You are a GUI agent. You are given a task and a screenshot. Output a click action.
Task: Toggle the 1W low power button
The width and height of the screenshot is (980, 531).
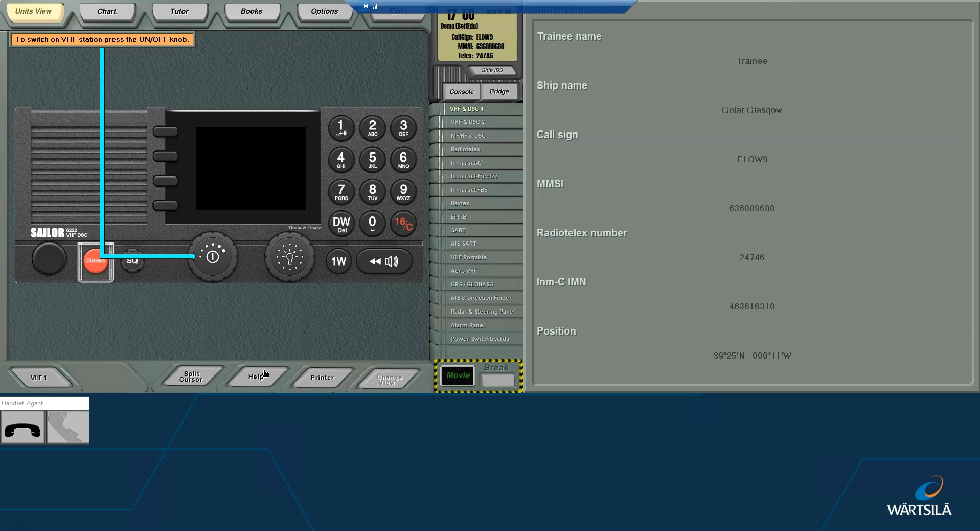tap(338, 261)
